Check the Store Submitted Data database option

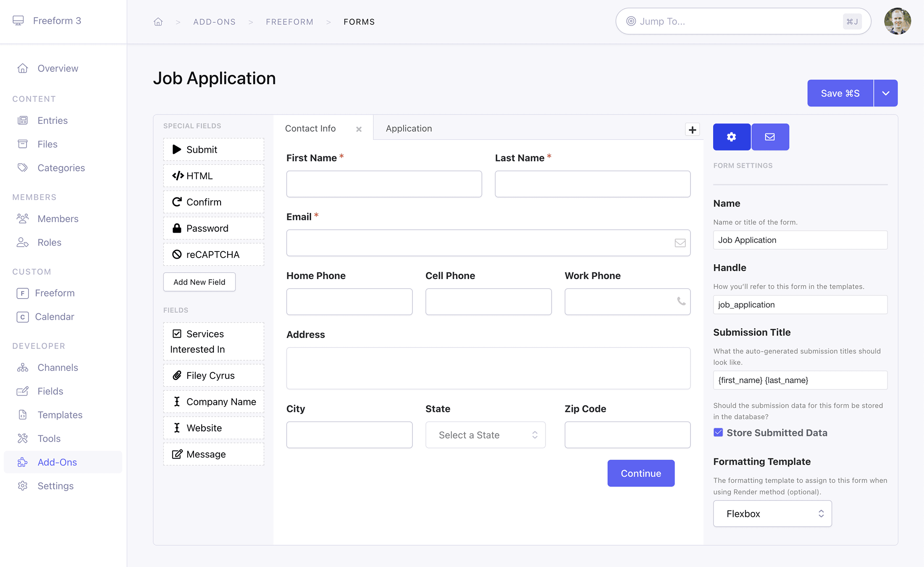point(718,433)
